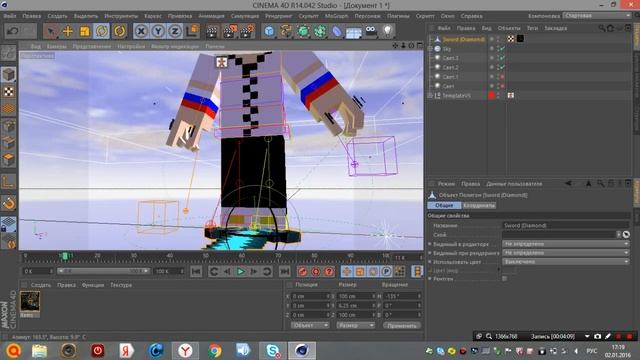
Task: Select the Texture mode checkerboard icon
Action: (x=9, y=91)
